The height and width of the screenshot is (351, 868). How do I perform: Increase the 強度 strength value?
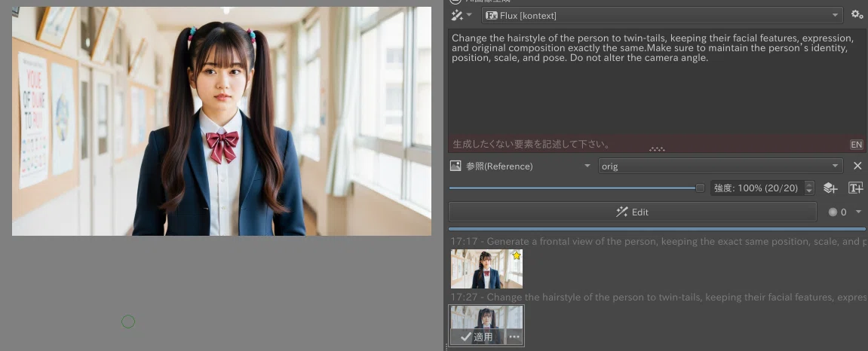tap(809, 185)
